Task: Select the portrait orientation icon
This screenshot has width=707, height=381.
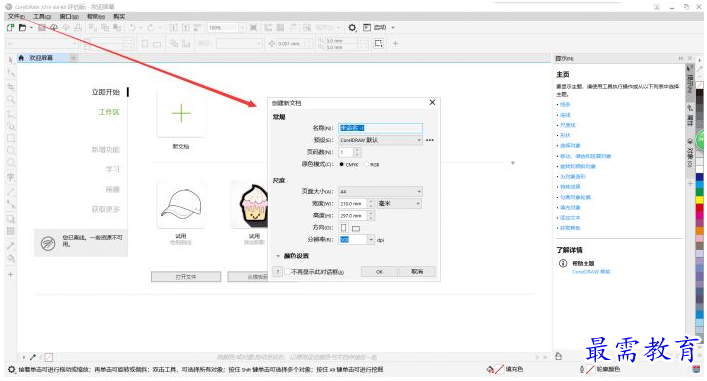Action: coord(344,228)
